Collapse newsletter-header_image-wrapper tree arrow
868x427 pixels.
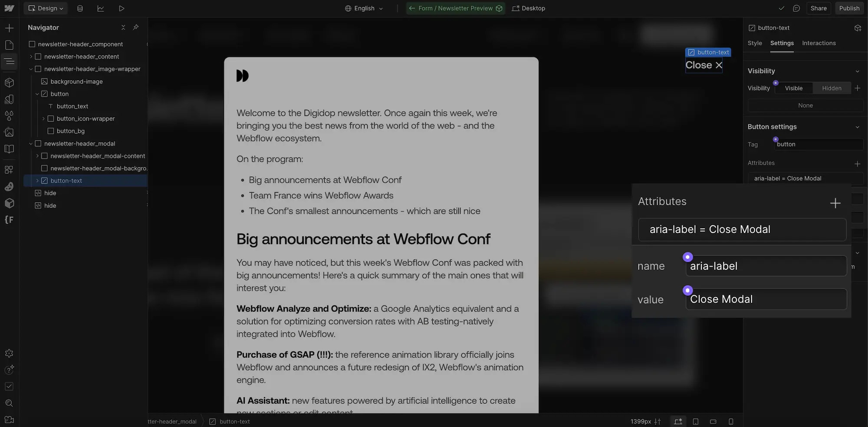[31, 69]
